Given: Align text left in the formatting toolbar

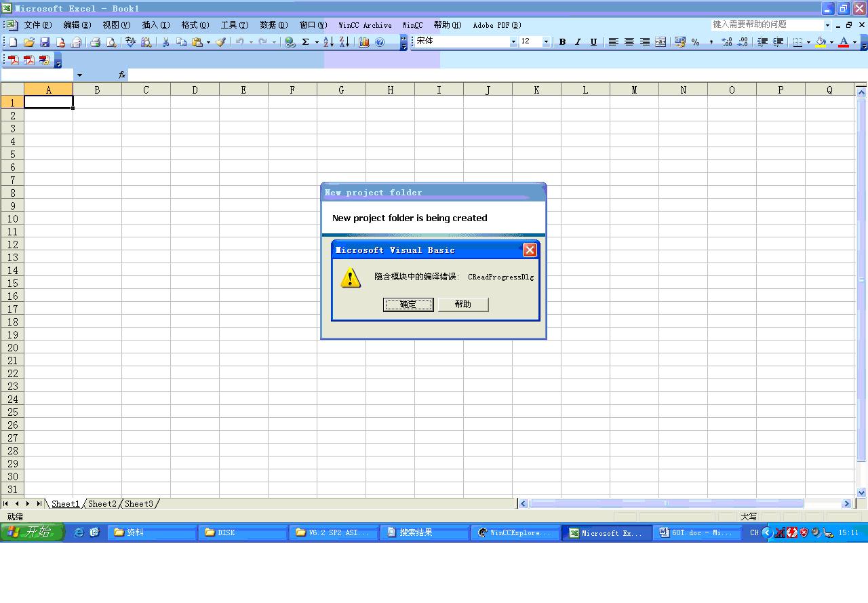Looking at the screenshot, I should 614,42.
